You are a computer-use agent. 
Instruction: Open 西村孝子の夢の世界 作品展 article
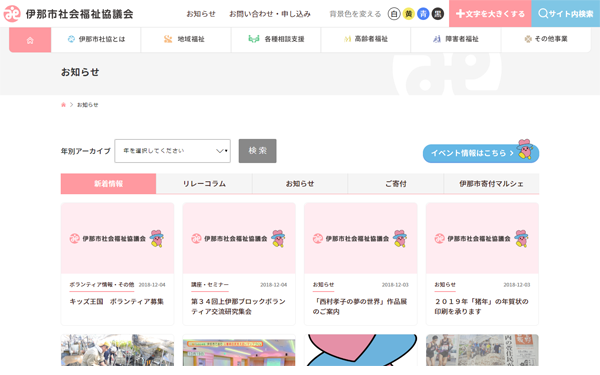[x=360, y=307]
